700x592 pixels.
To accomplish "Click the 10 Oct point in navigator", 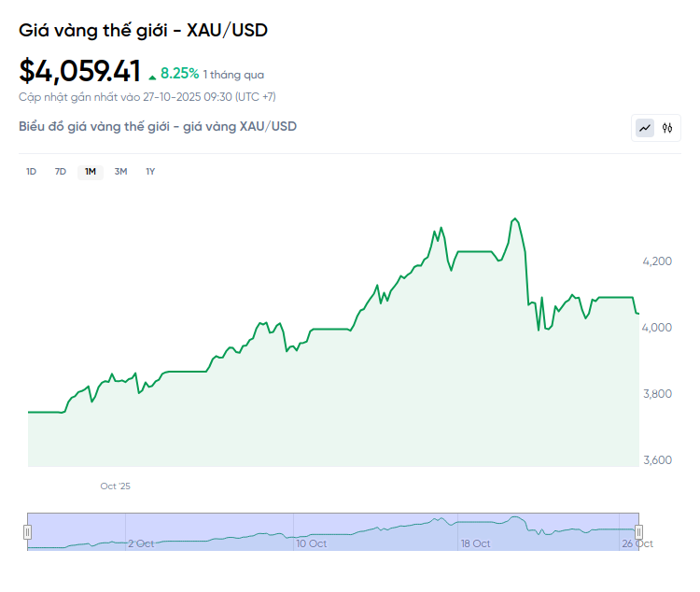I will 311,543.
